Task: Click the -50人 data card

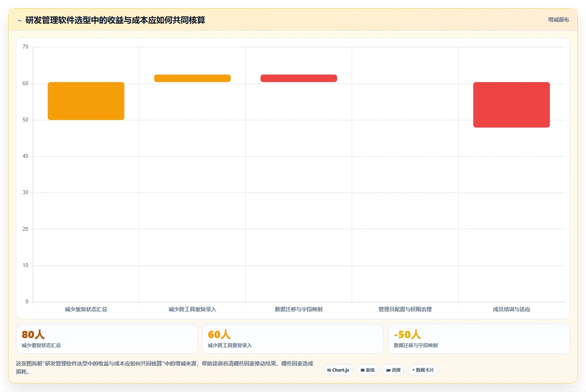Action: pos(479,339)
